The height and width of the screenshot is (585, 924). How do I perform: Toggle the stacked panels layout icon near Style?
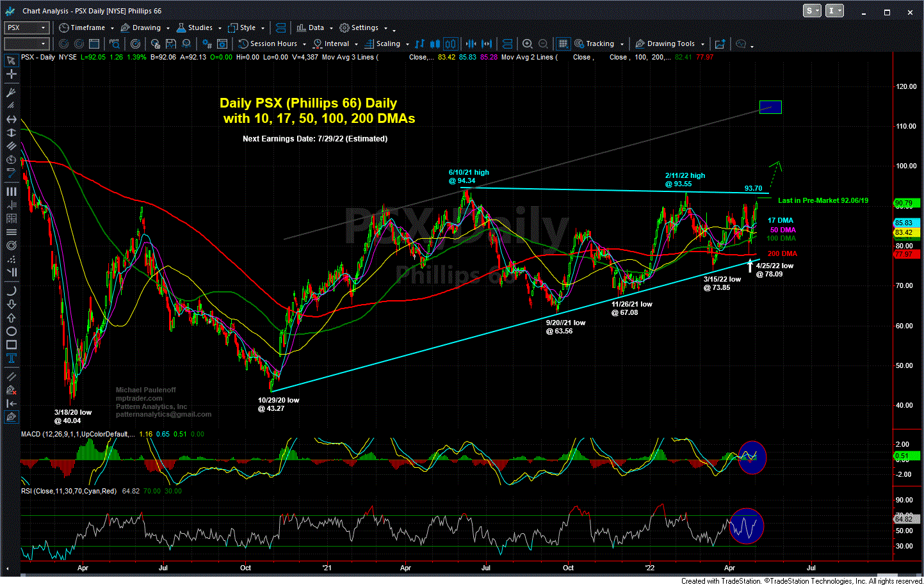[x=281, y=28]
